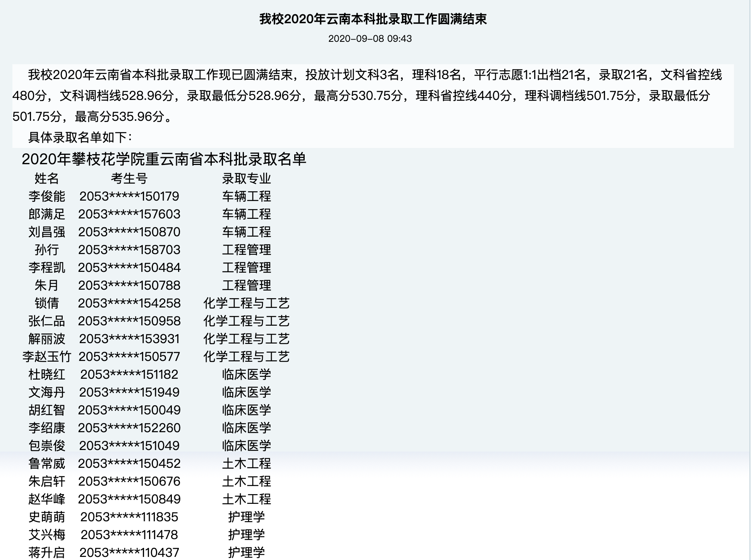This screenshot has width=751, height=560.
Task: Click exam number 2053*****111478
Action: 129,535
